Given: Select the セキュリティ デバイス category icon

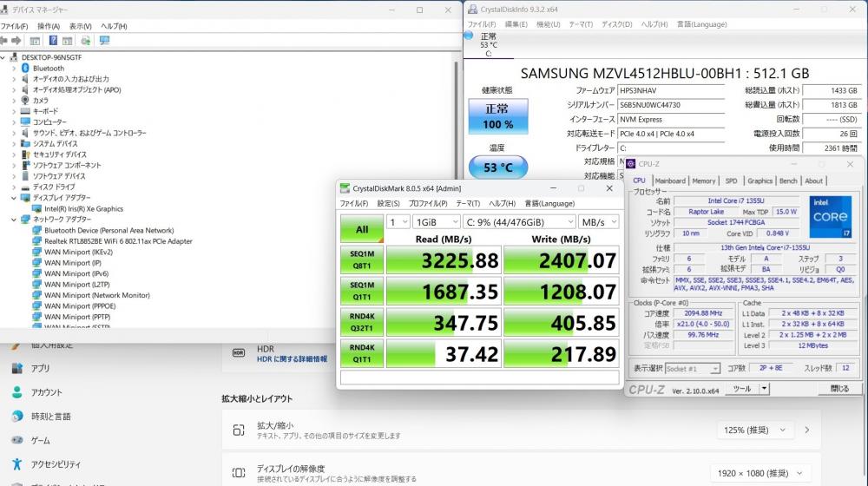Looking at the screenshot, I should [x=25, y=154].
